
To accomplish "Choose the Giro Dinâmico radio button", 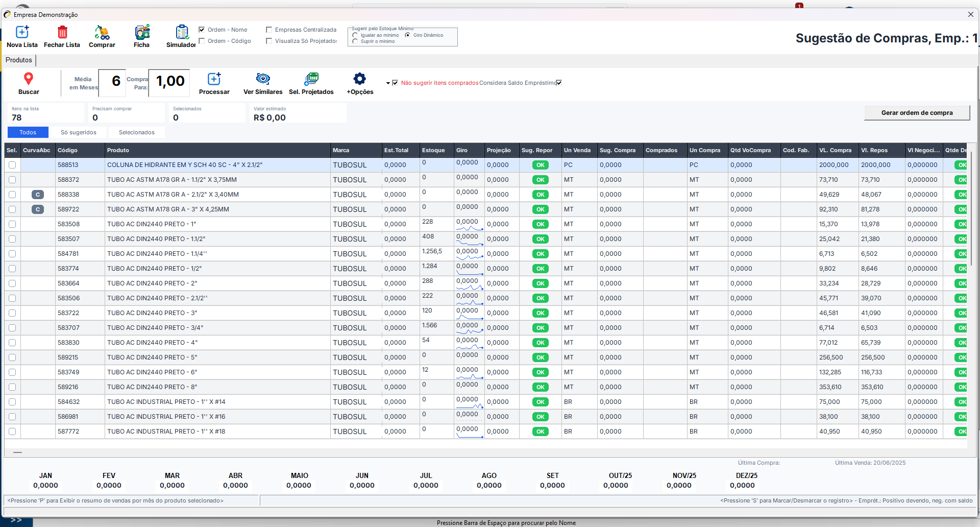I will pos(407,35).
